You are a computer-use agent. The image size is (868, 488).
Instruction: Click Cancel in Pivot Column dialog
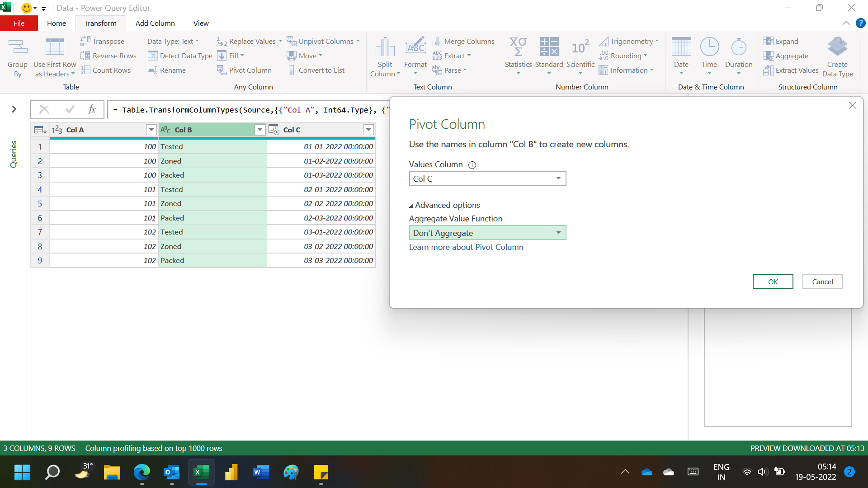click(822, 282)
